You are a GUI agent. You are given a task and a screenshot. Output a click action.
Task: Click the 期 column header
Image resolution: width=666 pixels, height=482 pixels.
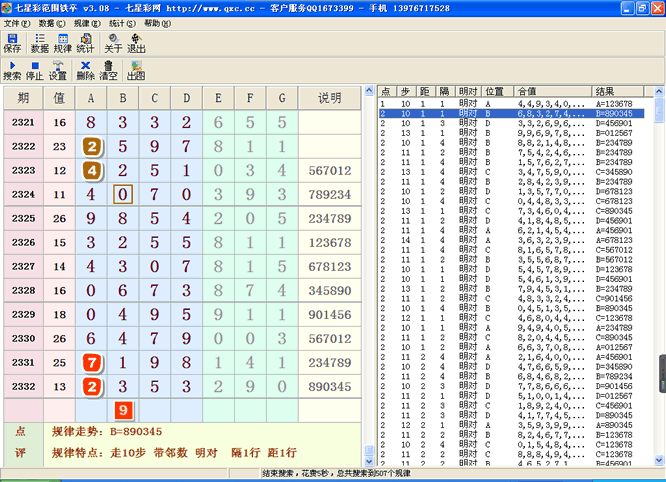coord(23,98)
